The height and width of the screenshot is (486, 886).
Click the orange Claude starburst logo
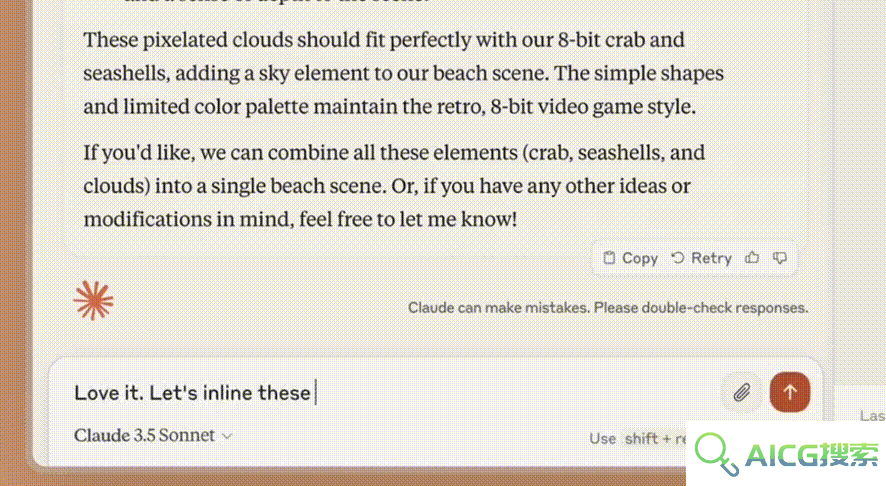tap(93, 301)
